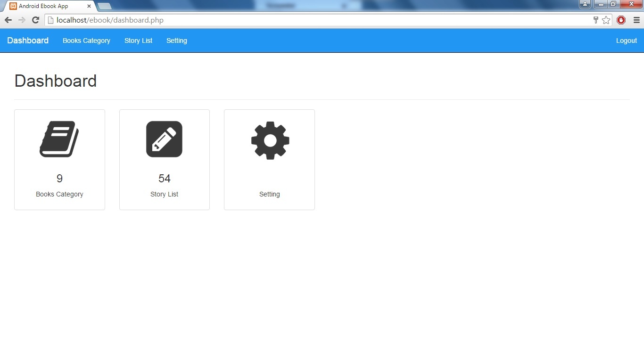Click the red ad-blocker extension icon
This screenshot has height=343, width=644.
(x=621, y=20)
